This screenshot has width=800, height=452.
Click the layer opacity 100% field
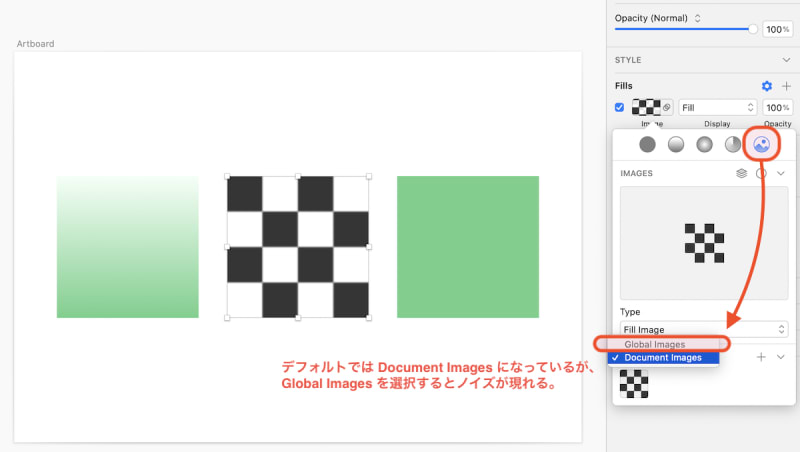coord(777,30)
